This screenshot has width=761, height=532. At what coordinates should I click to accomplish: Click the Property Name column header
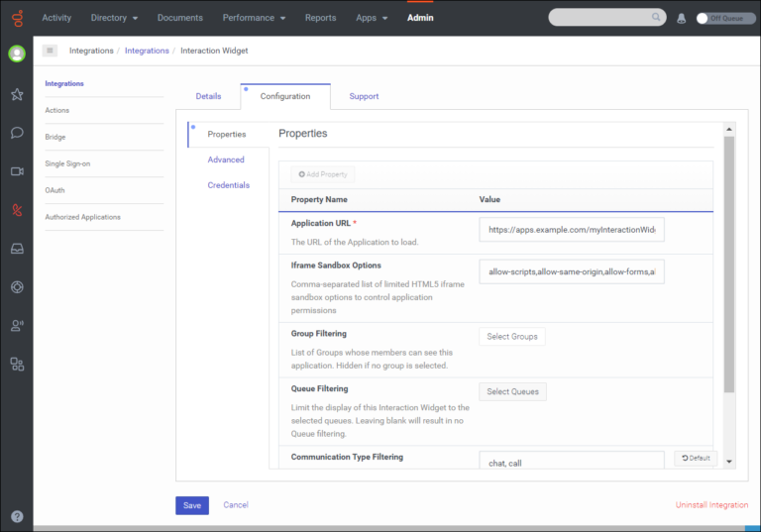[x=319, y=199]
